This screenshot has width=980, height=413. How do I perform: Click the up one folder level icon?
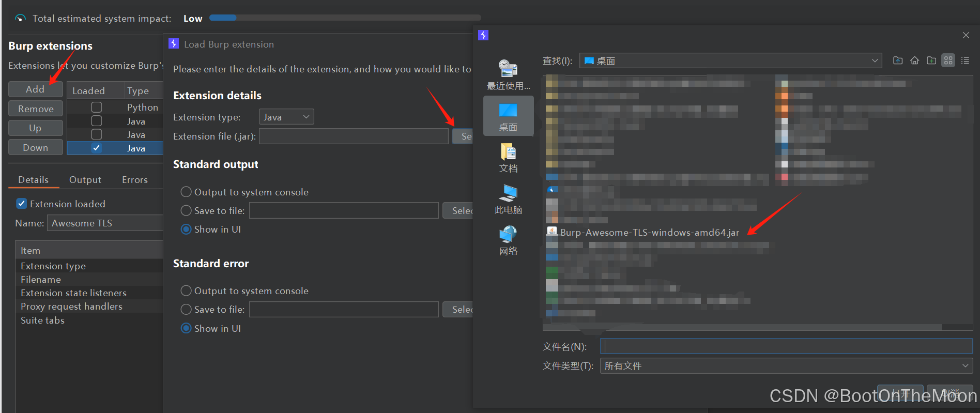pos(898,60)
